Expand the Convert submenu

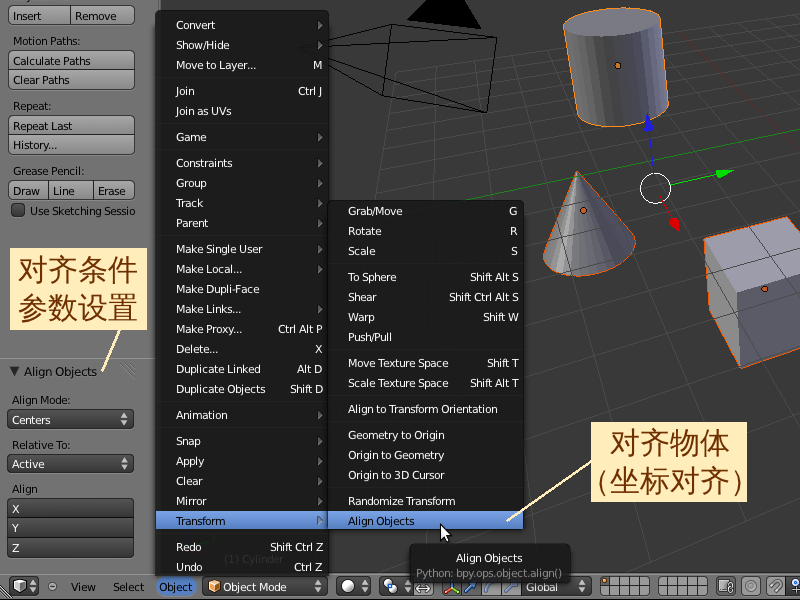click(x=242, y=25)
